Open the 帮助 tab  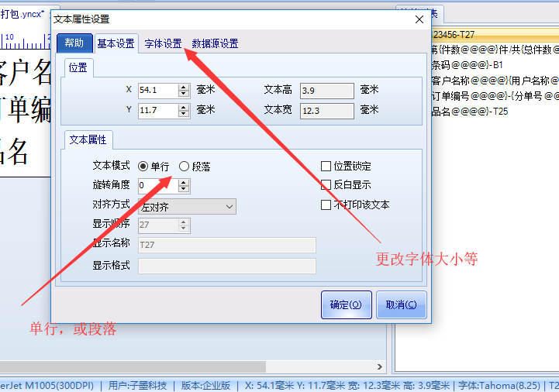click(74, 43)
